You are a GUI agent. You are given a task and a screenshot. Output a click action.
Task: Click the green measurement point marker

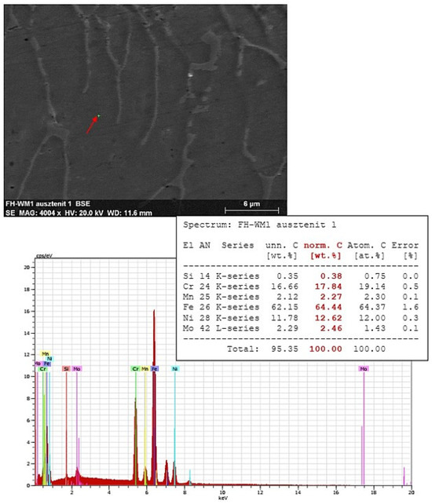99,115
